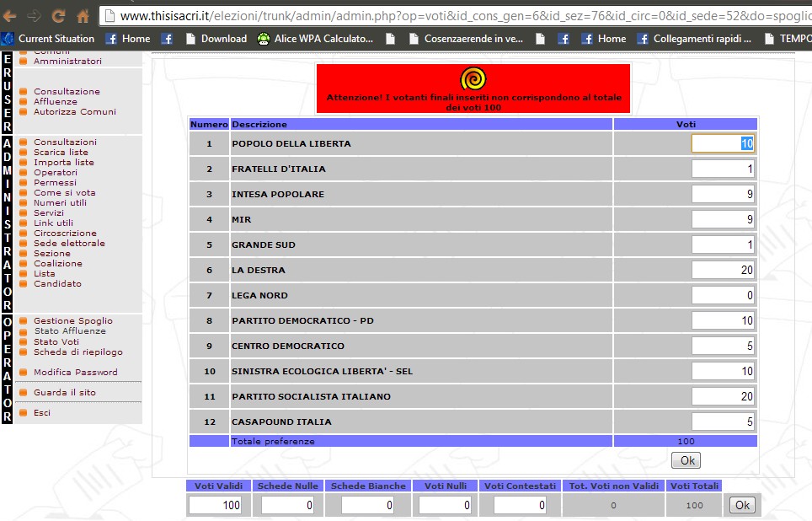Click the Popolo della Liberta votes field
This screenshot has height=521, width=812.
[x=723, y=143]
